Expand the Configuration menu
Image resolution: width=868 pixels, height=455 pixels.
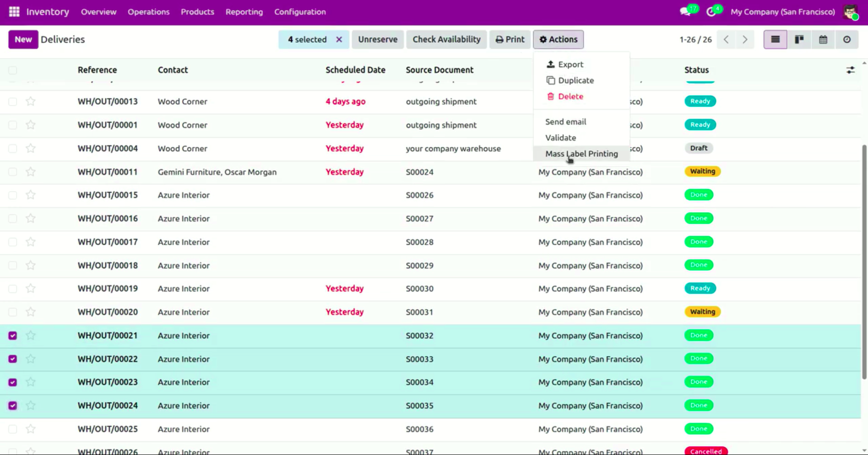[300, 12]
